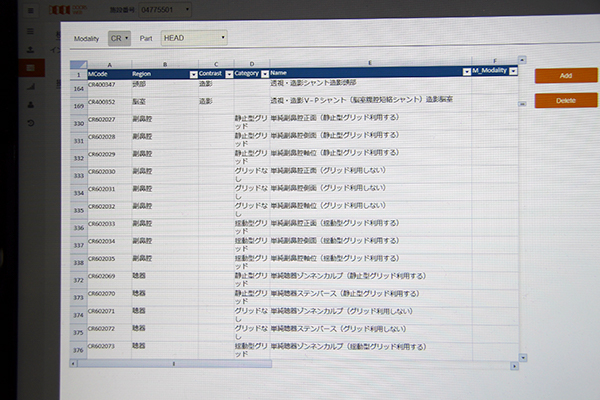Click the hamburger menu icon in top bar
600x400 pixels.
(x=30, y=10)
